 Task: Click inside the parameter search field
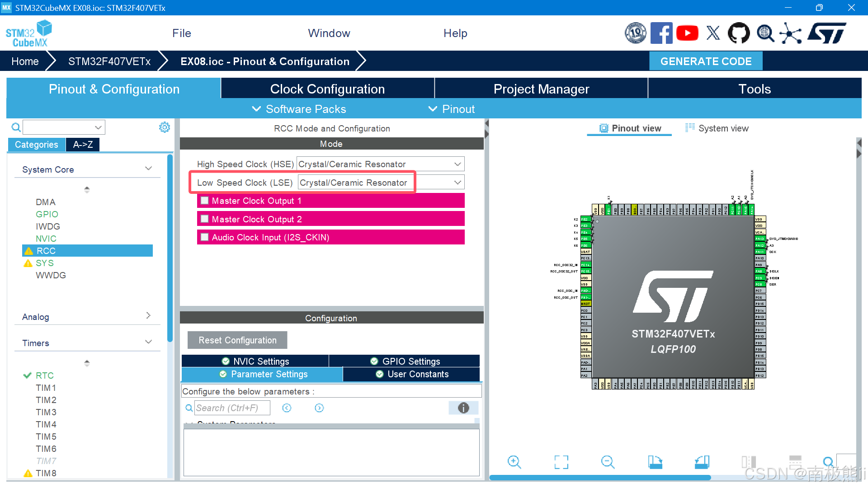(x=232, y=408)
